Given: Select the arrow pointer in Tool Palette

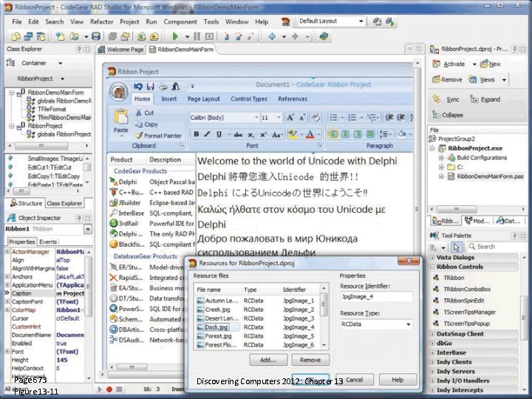Looking at the screenshot, I should tap(457, 247).
